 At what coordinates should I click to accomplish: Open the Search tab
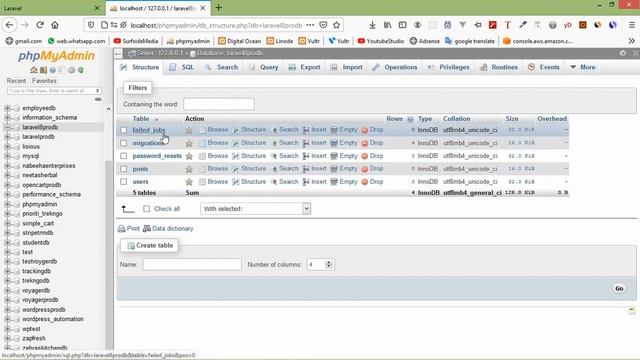click(221, 67)
